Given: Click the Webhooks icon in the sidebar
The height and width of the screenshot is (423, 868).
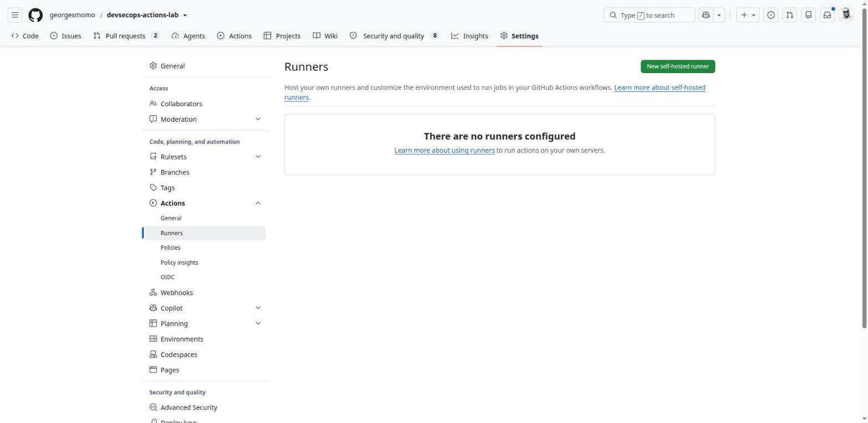Looking at the screenshot, I should (153, 292).
